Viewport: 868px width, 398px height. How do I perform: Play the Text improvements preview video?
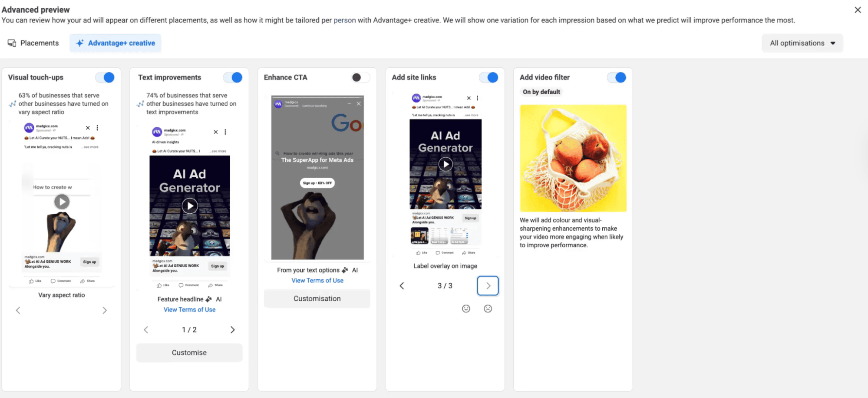click(190, 206)
